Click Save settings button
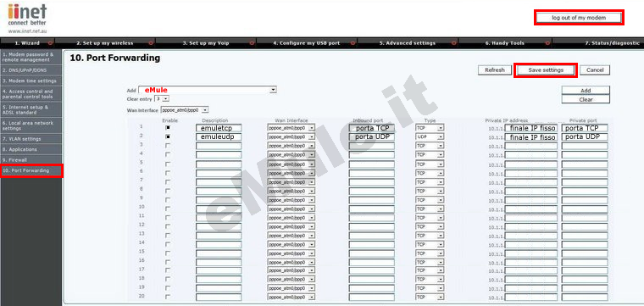 (x=546, y=70)
